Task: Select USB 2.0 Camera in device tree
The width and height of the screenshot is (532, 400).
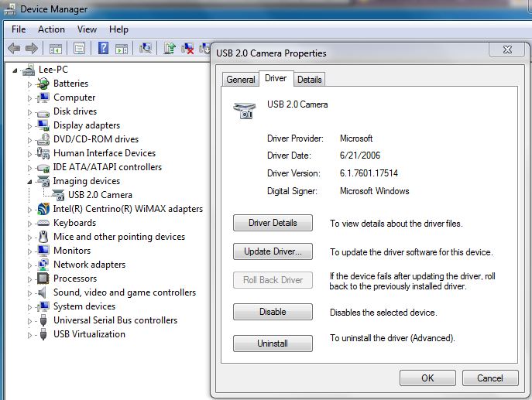Action: [100, 195]
